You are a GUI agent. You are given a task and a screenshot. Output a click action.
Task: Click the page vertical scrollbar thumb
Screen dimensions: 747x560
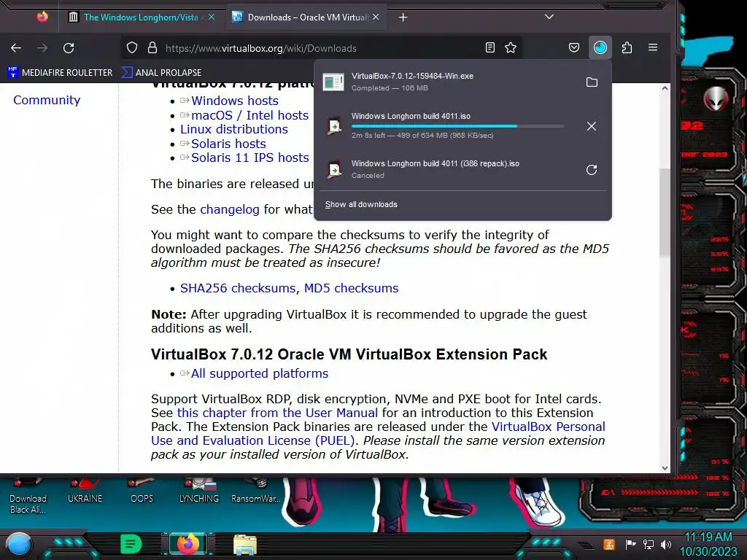665,213
